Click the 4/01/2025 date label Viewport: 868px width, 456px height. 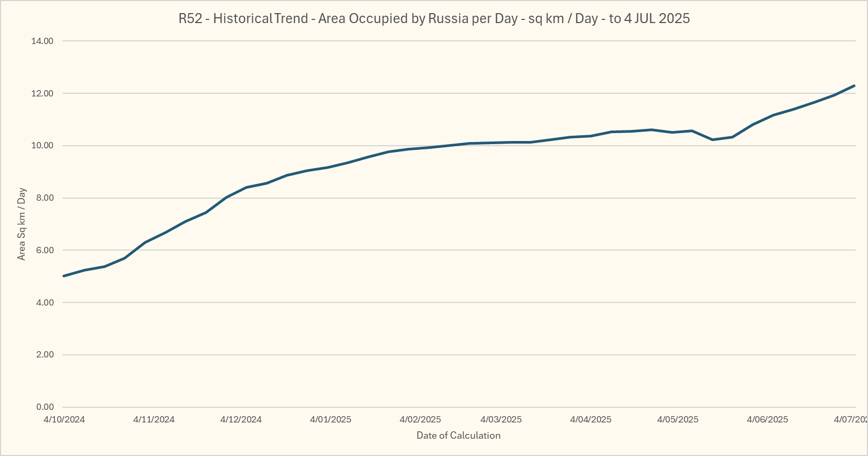330,420
